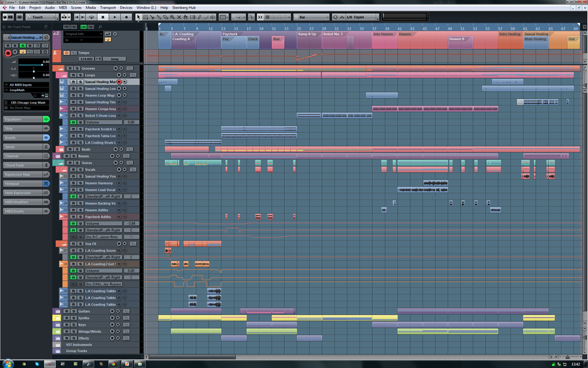Go to previous marker transport button
588x368 pixels.
click(76, 17)
